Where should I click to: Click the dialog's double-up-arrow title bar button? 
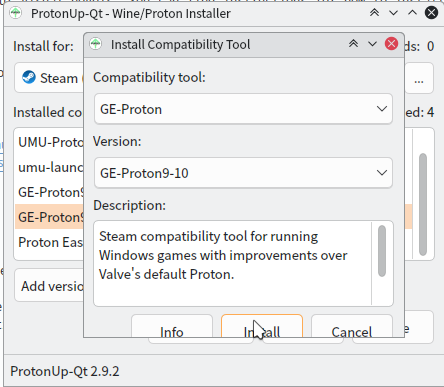point(353,44)
